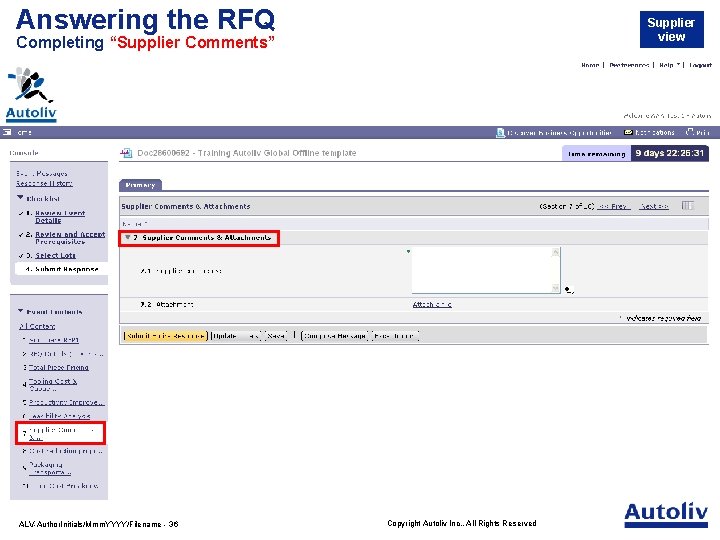
Task: Open Event Contents item 10 in sidebar
Action: pyautogui.click(x=63, y=486)
